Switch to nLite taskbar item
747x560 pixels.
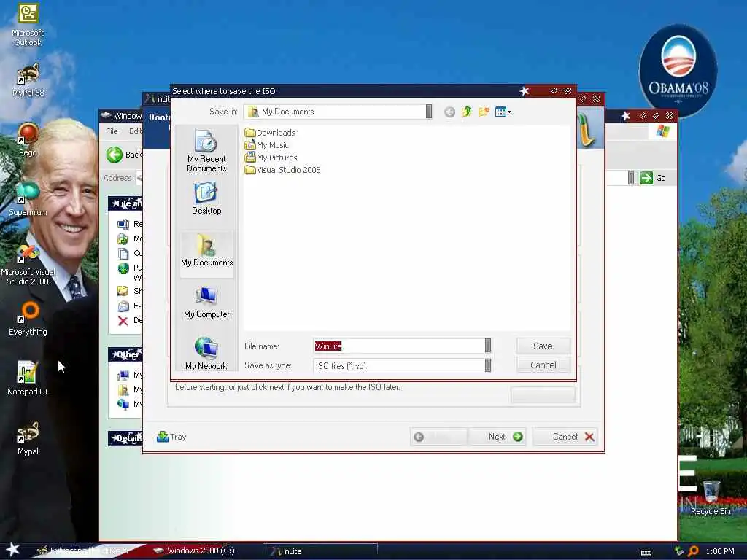320,551
